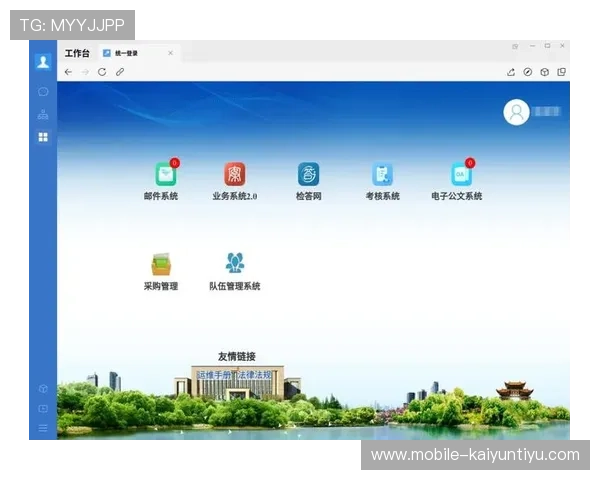Launch 业务系统2.0 red seal icon
Viewport: 600px width, 480px height.
(235, 174)
